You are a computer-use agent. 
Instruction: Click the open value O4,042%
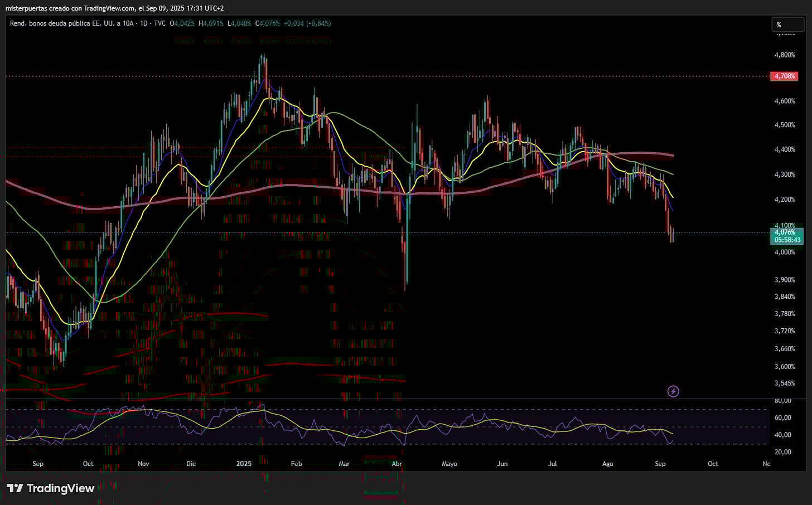pos(182,23)
